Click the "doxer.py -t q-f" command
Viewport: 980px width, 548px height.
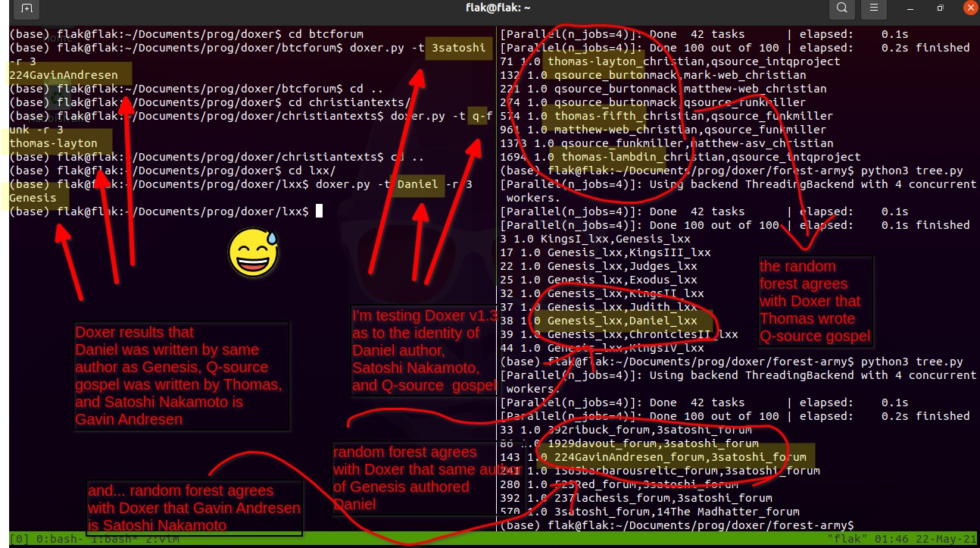[441, 116]
